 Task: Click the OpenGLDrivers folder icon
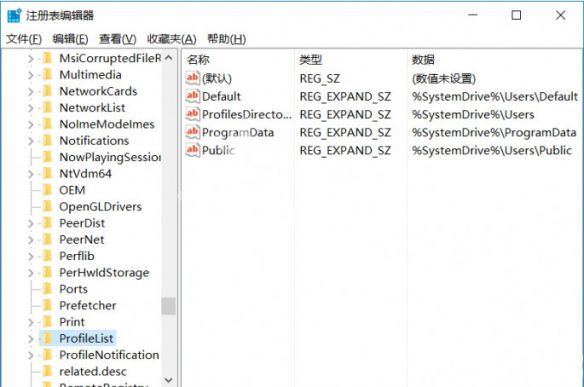[x=47, y=206]
